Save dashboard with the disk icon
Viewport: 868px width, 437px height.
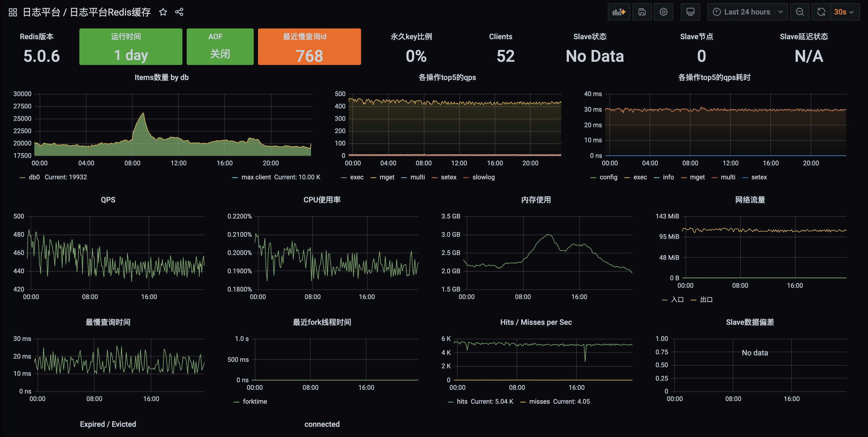pyautogui.click(x=642, y=12)
